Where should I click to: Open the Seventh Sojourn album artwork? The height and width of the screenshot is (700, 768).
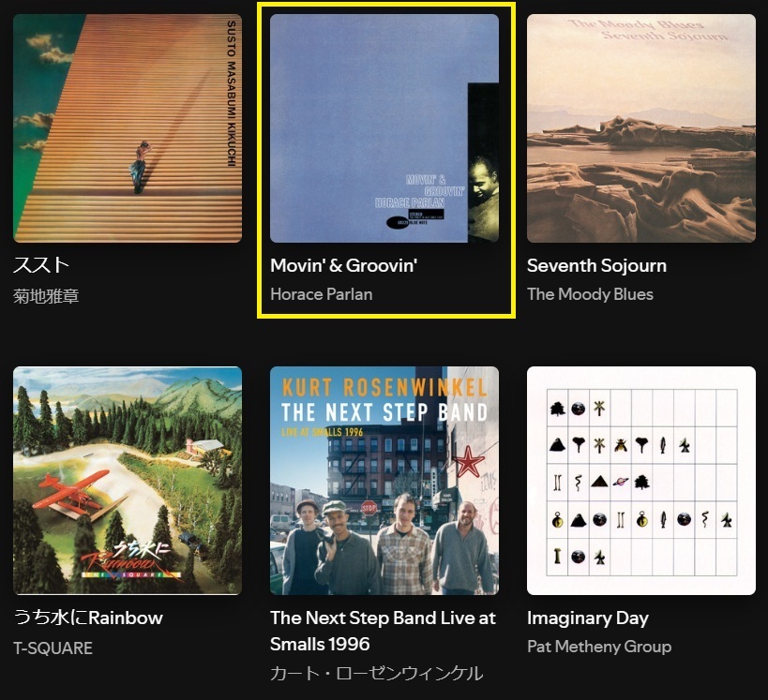[x=641, y=128]
